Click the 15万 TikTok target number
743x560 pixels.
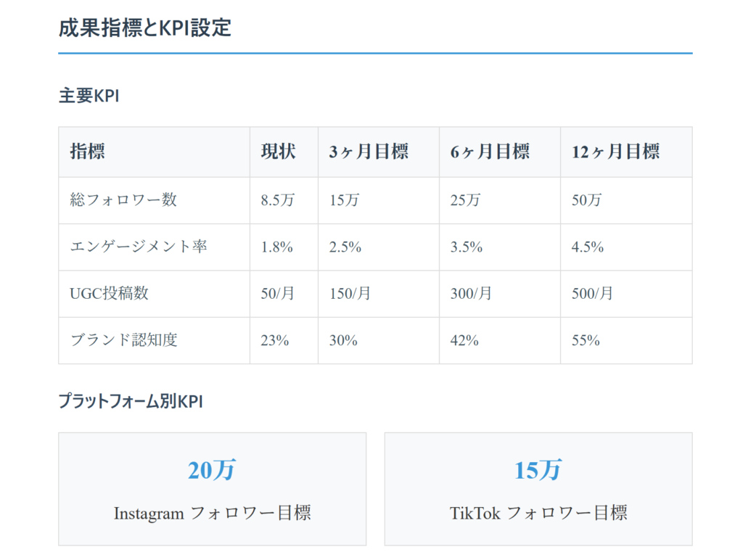click(538, 470)
